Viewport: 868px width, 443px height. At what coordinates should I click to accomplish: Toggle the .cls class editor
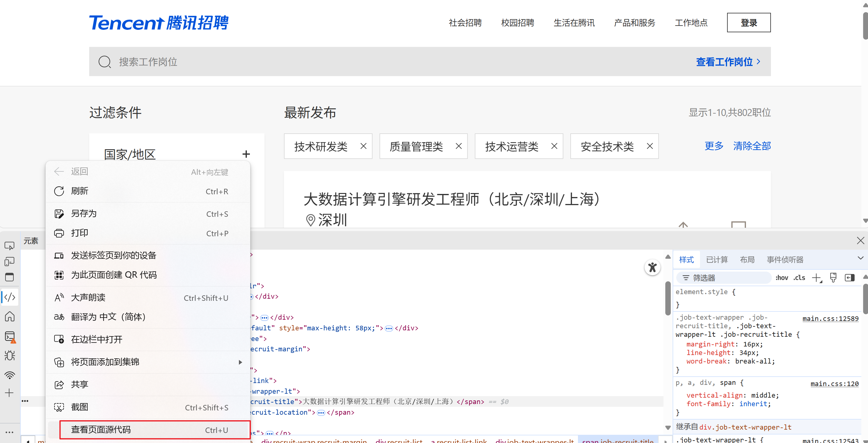[x=799, y=278]
